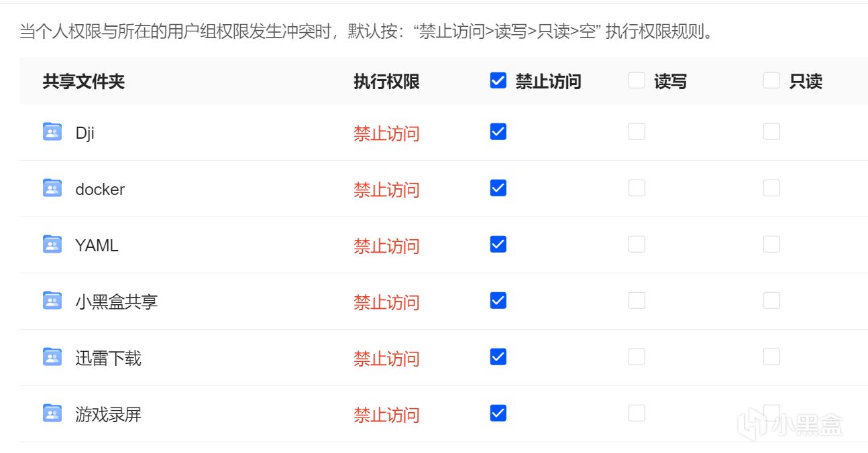Uncheck 禁止访问 for the Dji folder

[498, 132]
